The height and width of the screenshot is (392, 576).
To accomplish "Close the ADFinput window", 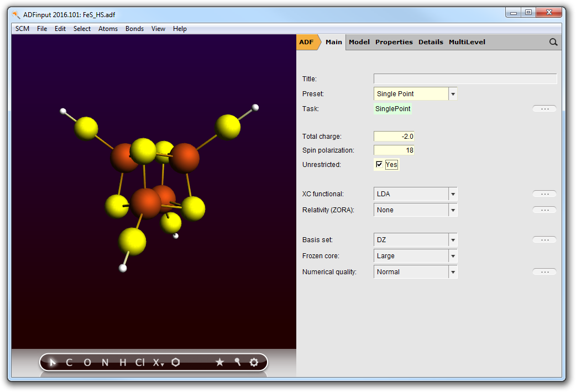I will coord(549,13).
